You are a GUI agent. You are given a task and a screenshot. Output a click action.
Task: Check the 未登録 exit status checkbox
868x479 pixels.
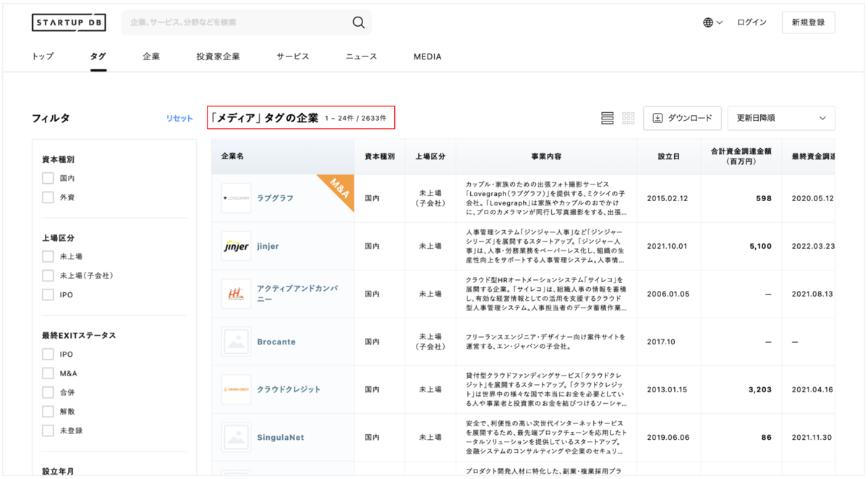pos(48,431)
